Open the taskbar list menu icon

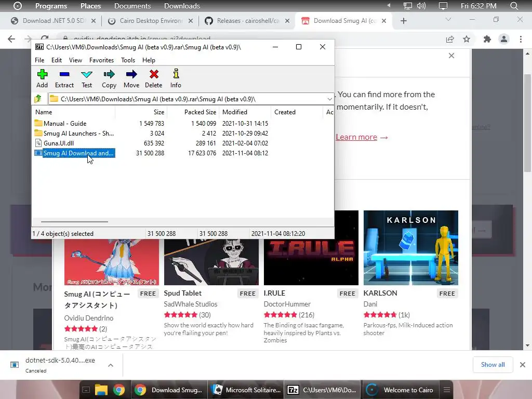click(447, 390)
